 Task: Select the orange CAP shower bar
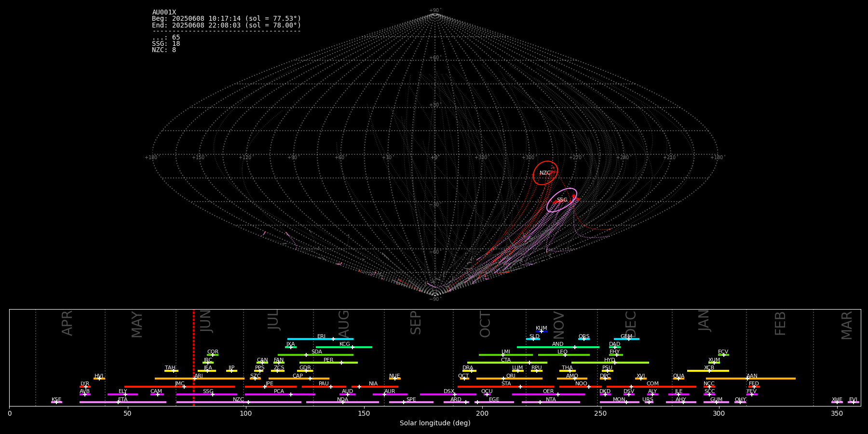click(x=299, y=379)
